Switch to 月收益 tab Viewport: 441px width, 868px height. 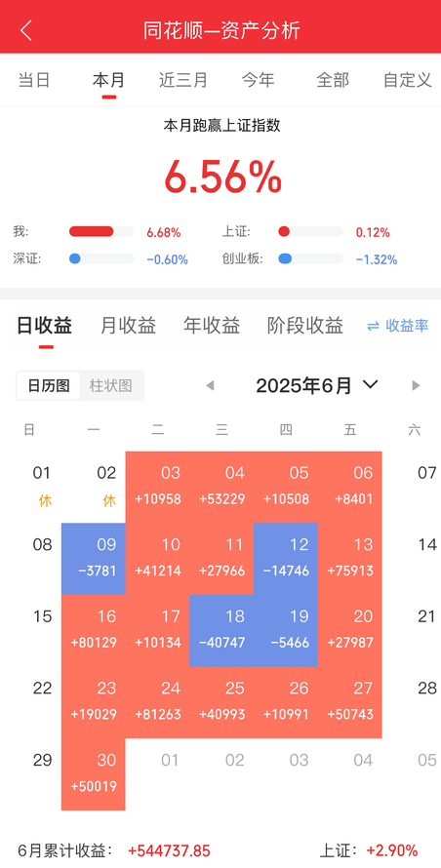pyautogui.click(x=128, y=326)
